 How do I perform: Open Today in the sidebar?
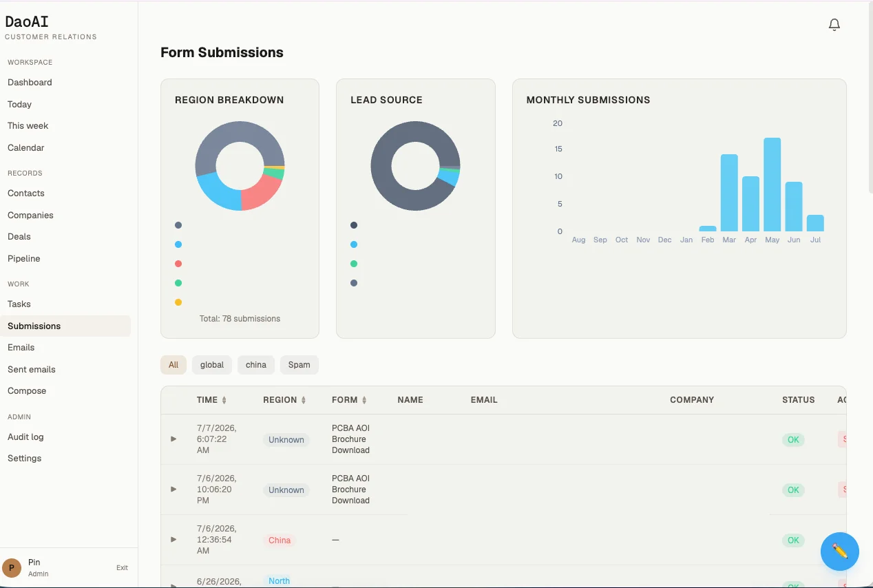[x=19, y=104]
